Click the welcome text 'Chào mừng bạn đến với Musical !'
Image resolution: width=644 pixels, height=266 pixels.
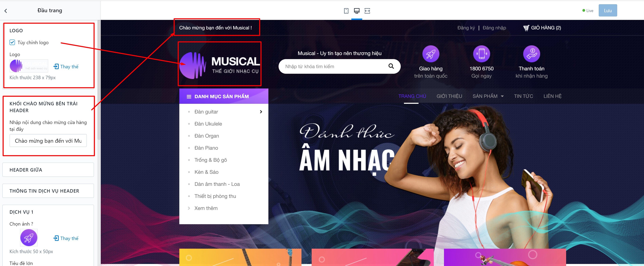[215, 28]
